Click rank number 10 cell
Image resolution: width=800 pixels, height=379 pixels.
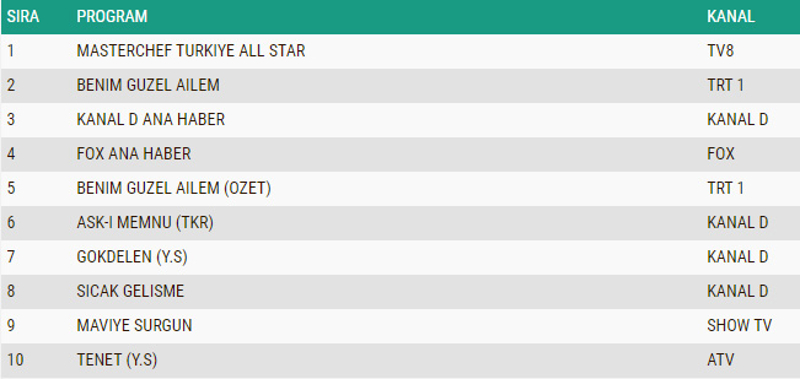(x=15, y=360)
